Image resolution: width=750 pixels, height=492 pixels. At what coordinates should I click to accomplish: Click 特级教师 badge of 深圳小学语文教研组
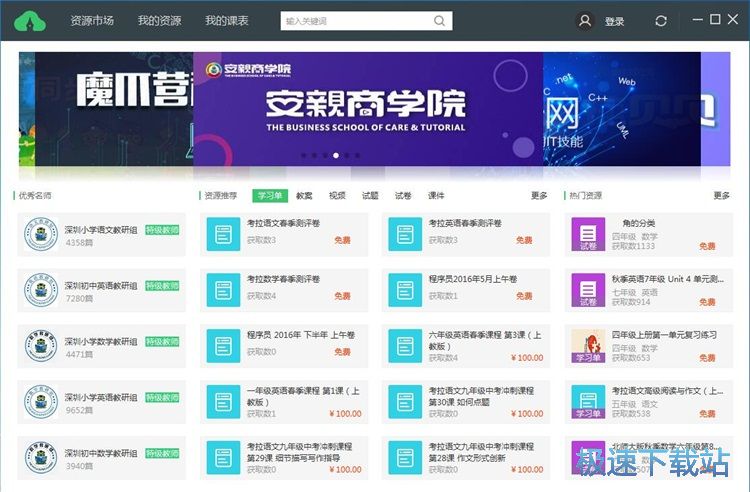[162, 230]
